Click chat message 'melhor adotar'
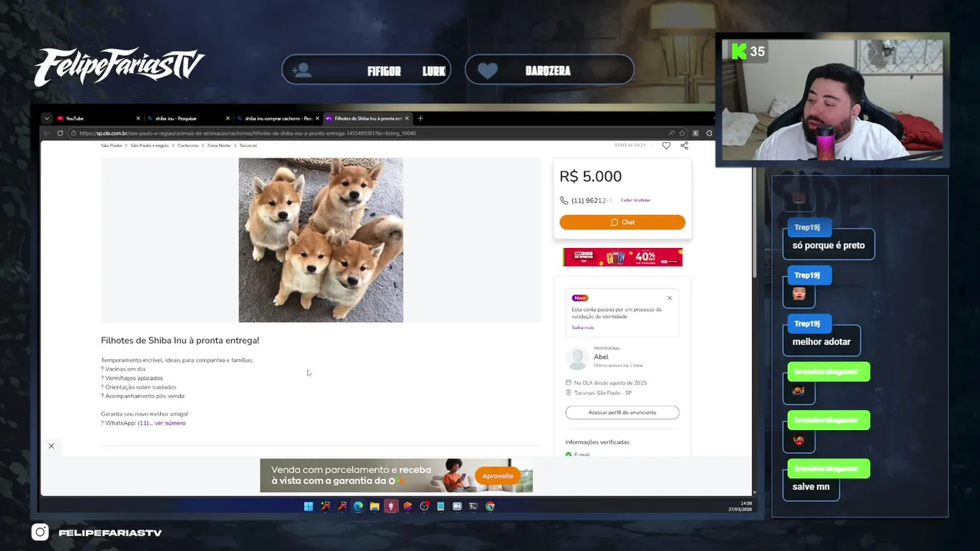980x551 pixels. click(822, 342)
